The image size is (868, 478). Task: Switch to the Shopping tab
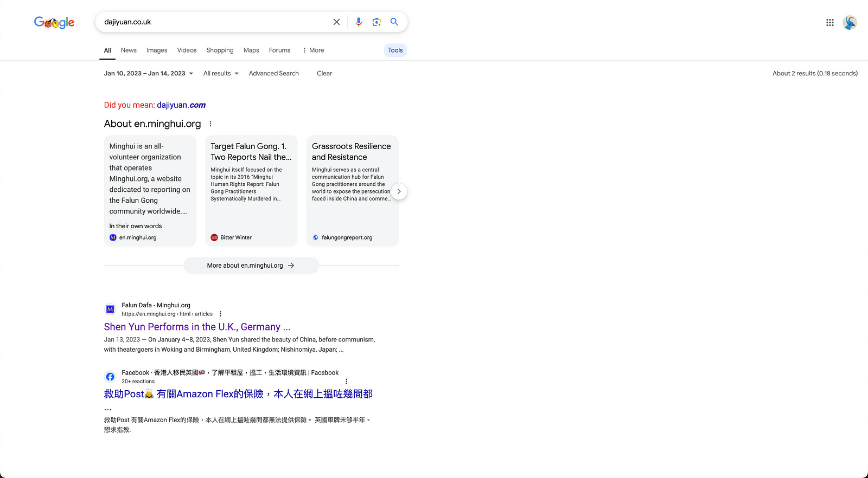click(x=220, y=50)
